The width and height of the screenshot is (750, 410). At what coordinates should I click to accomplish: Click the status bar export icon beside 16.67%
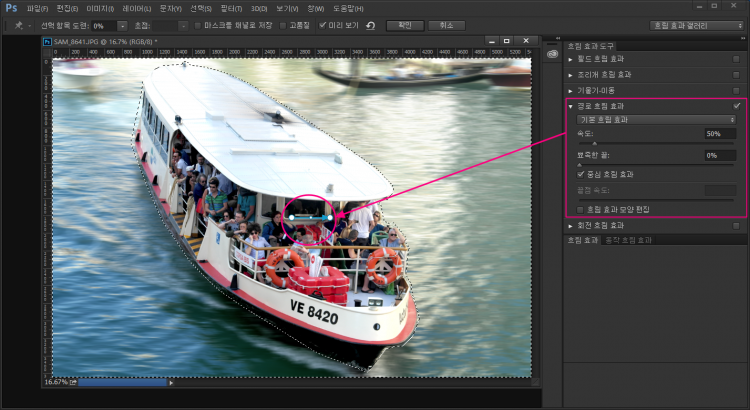click(71, 382)
